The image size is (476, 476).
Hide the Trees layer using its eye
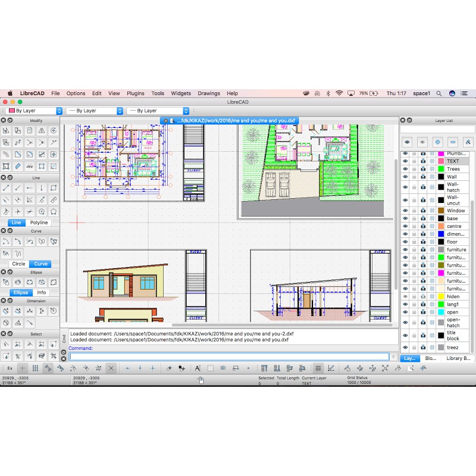tap(405, 169)
